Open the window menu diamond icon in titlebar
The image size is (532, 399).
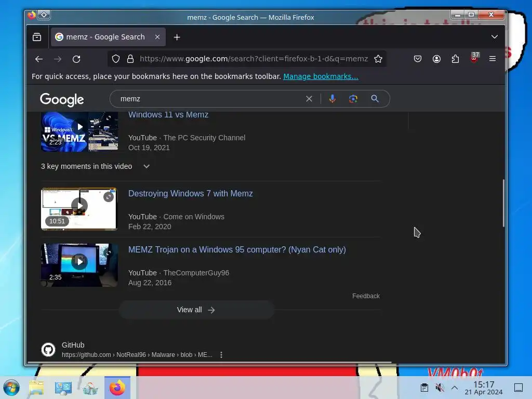pos(44,15)
